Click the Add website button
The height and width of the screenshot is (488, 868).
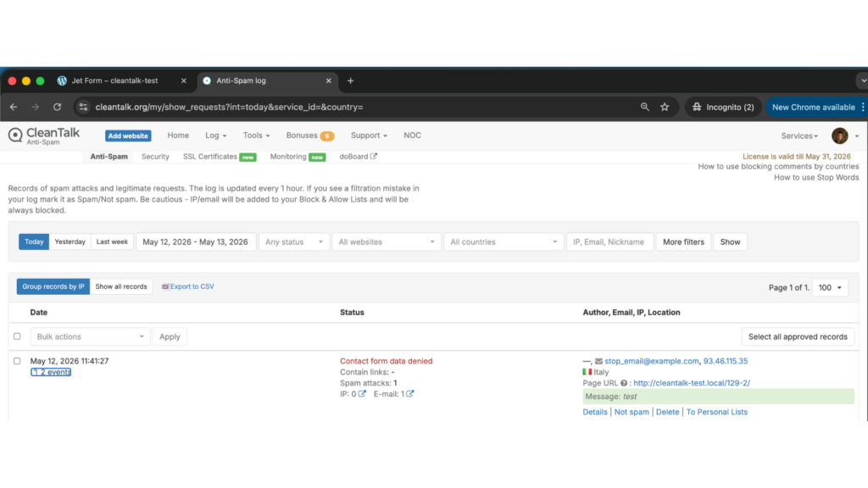pyautogui.click(x=128, y=136)
